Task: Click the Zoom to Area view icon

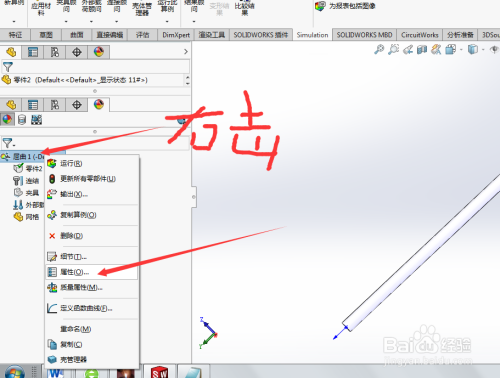Action: pos(393,50)
